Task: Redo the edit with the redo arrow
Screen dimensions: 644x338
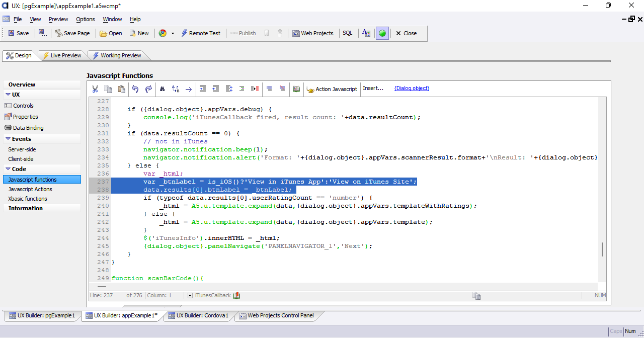Action: [148, 89]
